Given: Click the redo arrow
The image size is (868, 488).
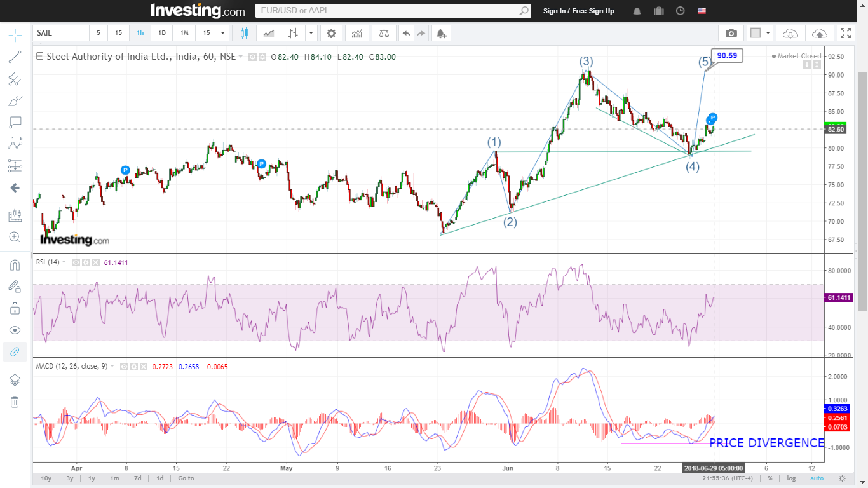Looking at the screenshot, I should 421,33.
